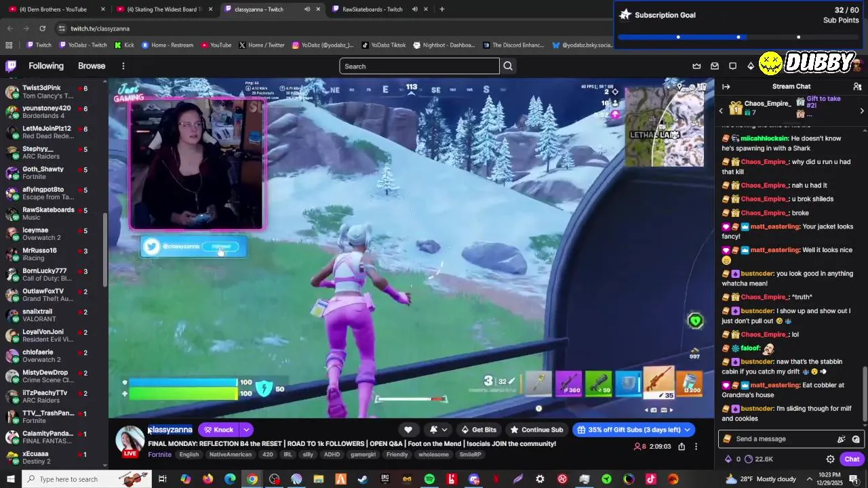The image size is (868, 488).
Task: Open the stream options three-dot menu
Action: point(696,447)
